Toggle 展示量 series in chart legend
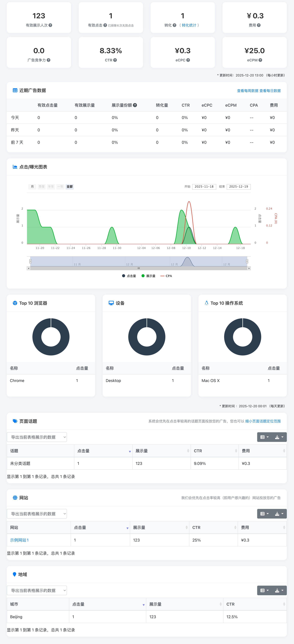294x644 pixels. tap(148, 276)
